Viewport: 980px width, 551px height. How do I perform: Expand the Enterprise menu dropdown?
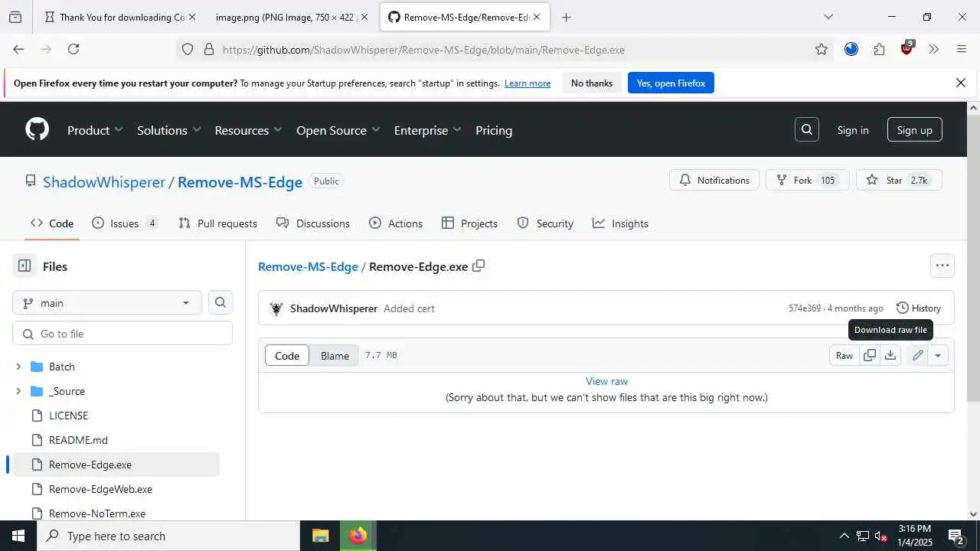428,130
